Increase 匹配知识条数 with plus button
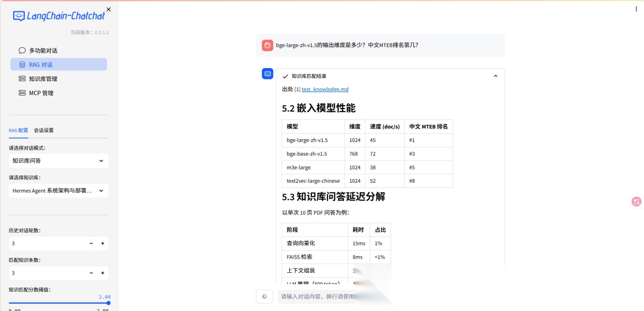 pyautogui.click(x=103, y=273)
